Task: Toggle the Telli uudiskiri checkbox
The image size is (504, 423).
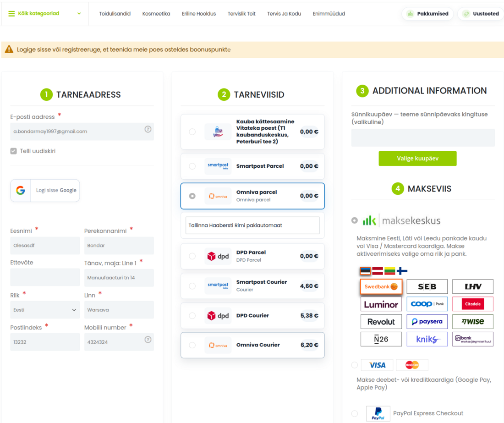Action: coord(13,151)
